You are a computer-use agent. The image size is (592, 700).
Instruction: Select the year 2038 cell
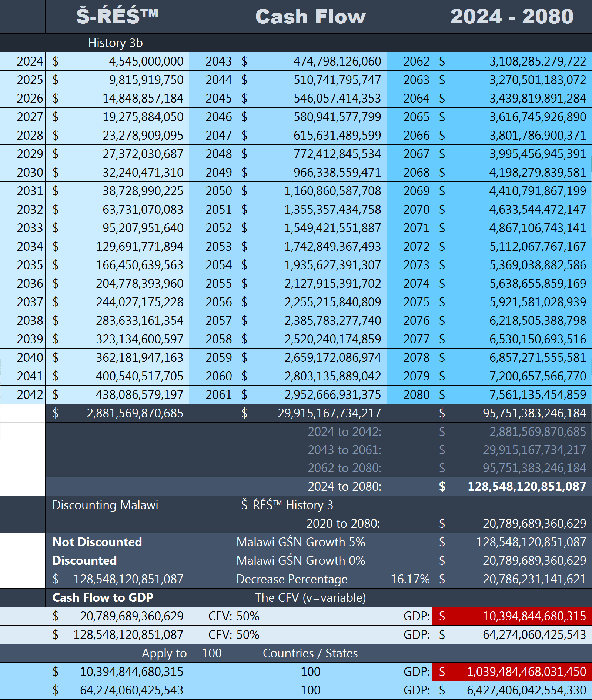point(23,320)
